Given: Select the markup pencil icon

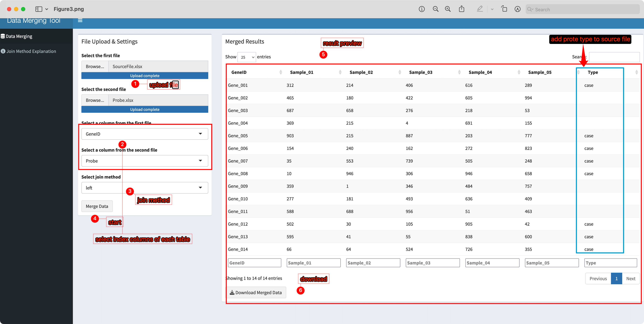Looking at the screenshot, I should [480, 9].
